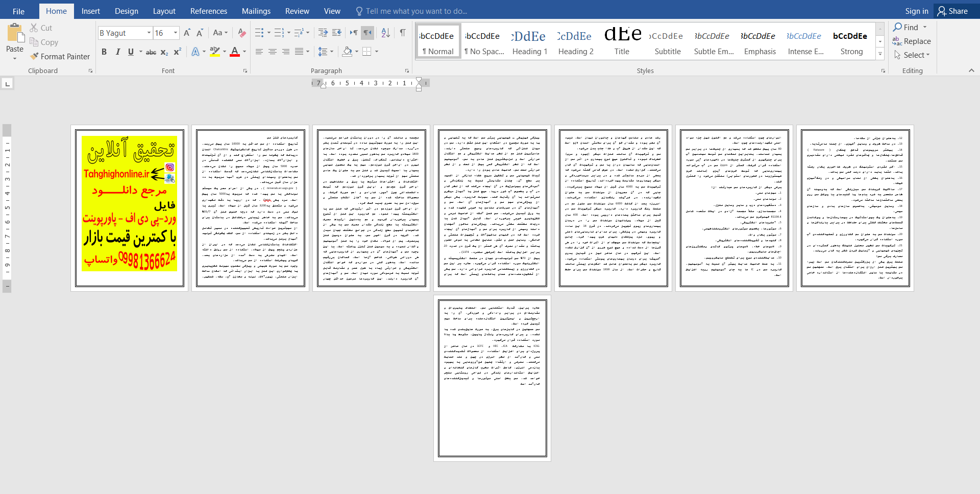Switch to the Insert tab

point(91,11)
